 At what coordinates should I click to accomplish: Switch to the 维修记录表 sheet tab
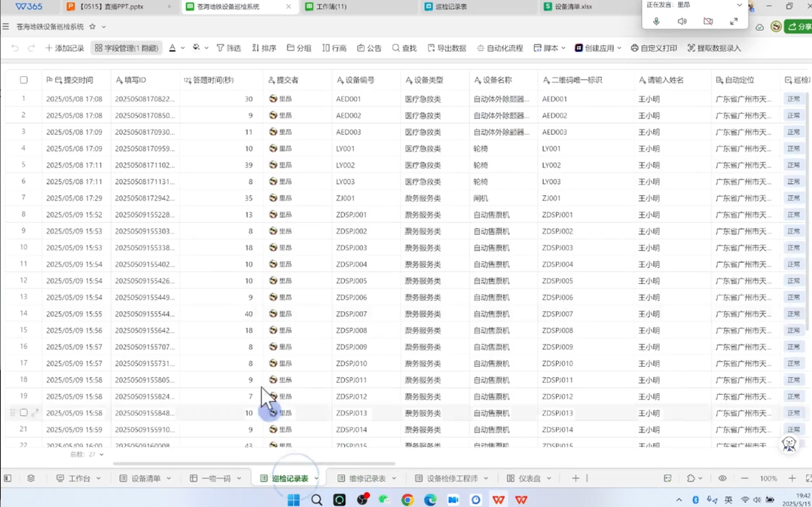point(367,478)
